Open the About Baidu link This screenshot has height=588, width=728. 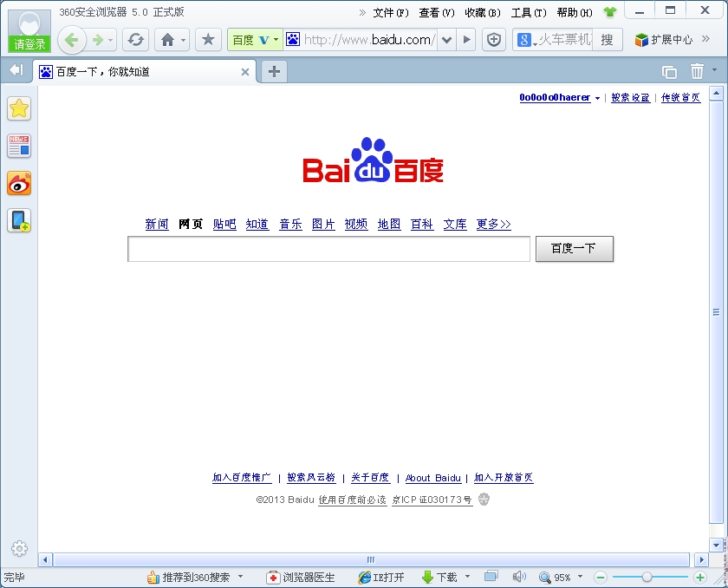coord(432,478)
